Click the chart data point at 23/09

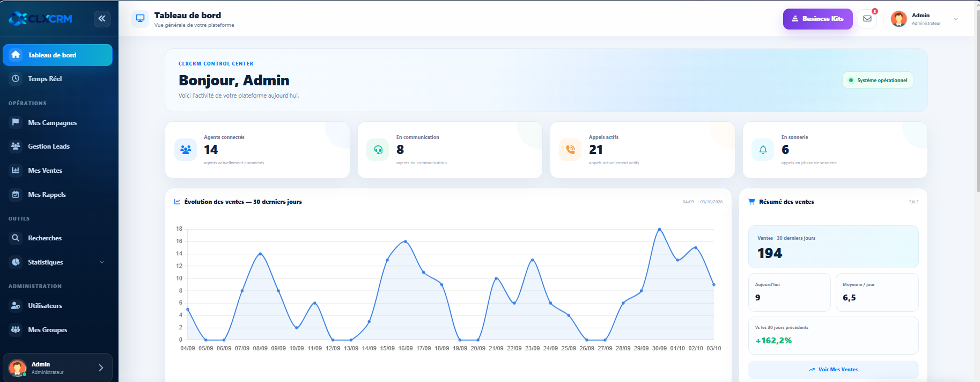(x=532, y=260)
